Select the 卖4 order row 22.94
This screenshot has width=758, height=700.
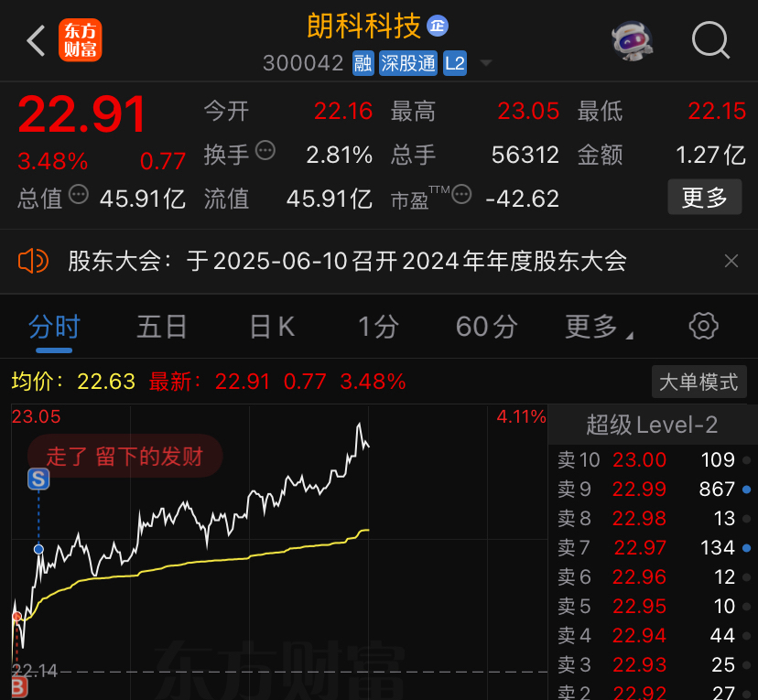pyautogui.click(x=654, y=635)
